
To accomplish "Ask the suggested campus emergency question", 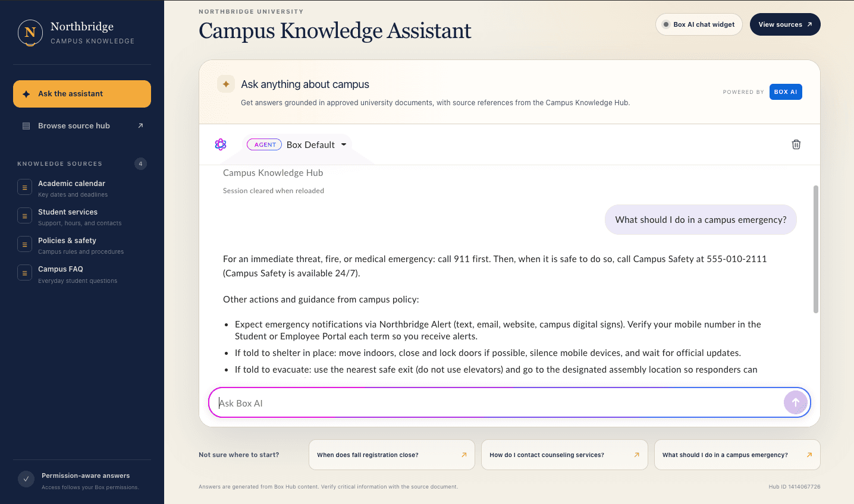I will tap(737, 455).
